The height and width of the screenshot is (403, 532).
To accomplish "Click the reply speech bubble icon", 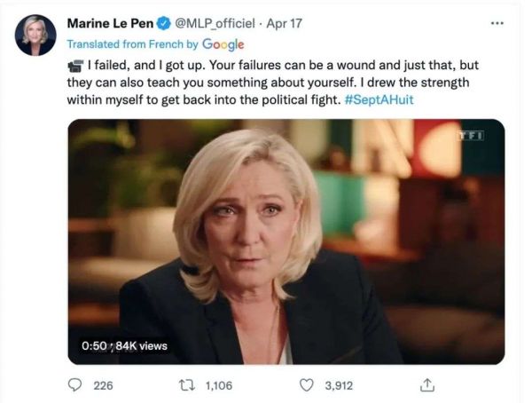I will pos(75,384).
